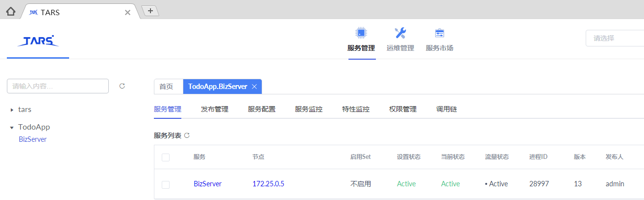Open the 发布管理 sub-tab
644x200 pixels.
215,110
